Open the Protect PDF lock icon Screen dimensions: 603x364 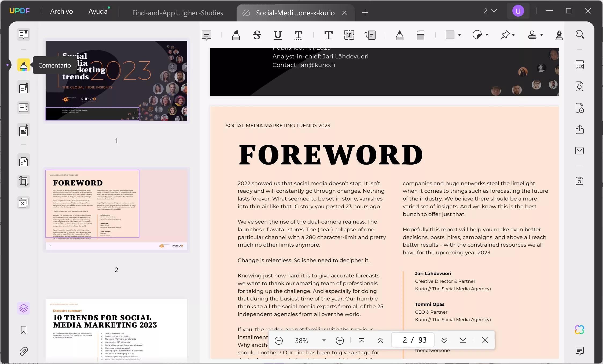pyautogui.click(x=580, y=108)
